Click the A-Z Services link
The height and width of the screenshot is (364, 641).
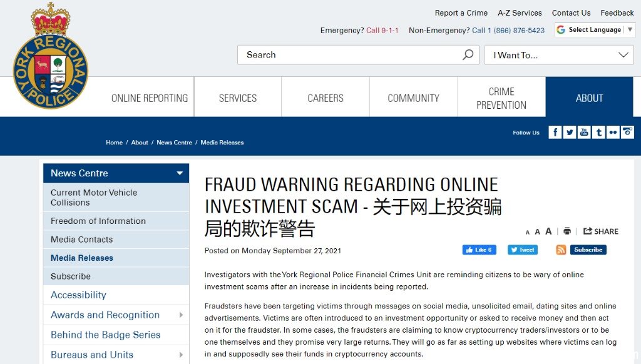click(x=520, y=13)
